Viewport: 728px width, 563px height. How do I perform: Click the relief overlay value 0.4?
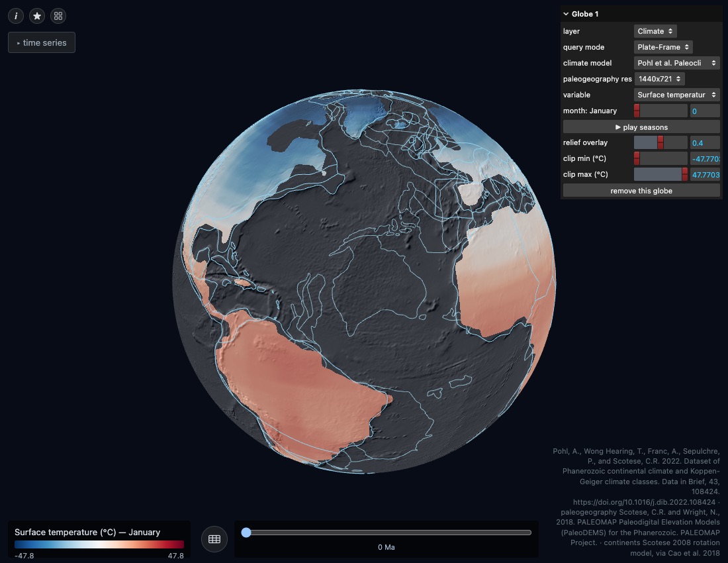[705, 143]
